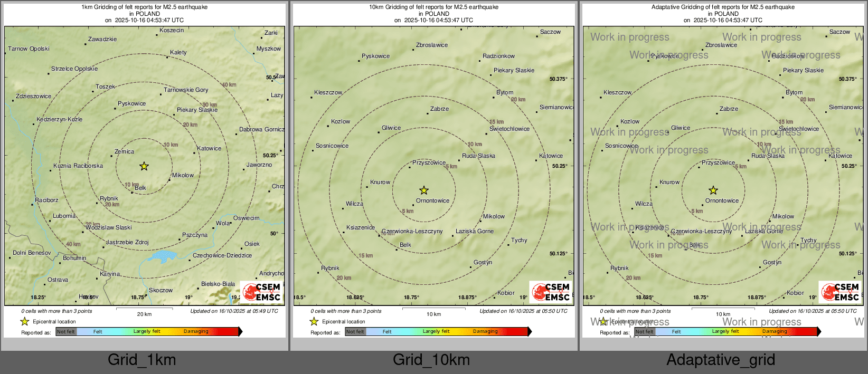Image resolution: width=868 pixels, height=374 pixels.
Task: Click the 'Jaworzno' city label
Action: (259, 165)
